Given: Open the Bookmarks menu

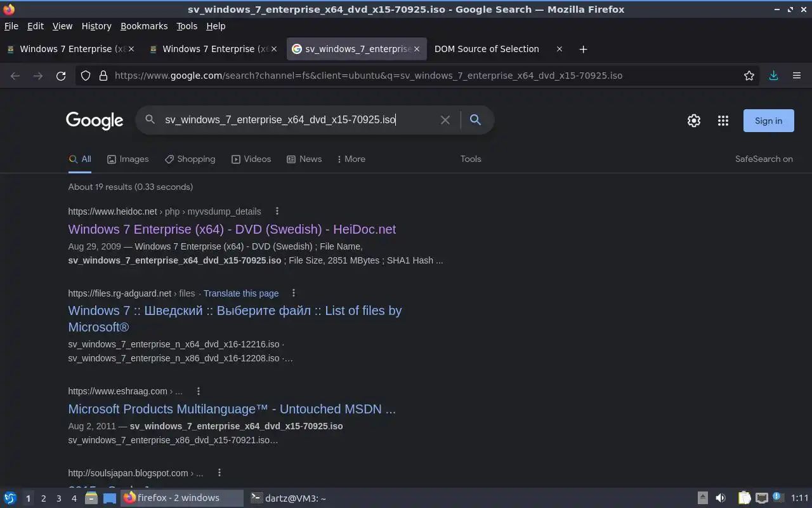Looking at the screenshot, I should pyautogui.click(x=144, y=26).
